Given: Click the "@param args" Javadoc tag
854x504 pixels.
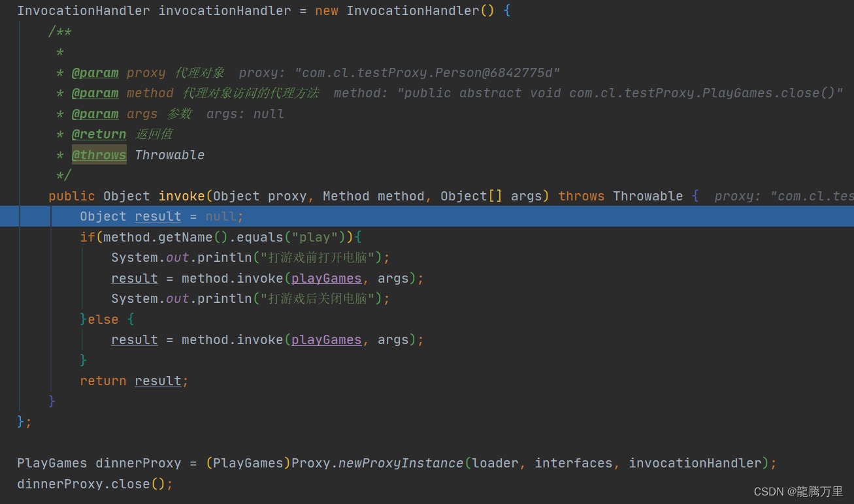Looking at the screenshot, I should [115, 114].
